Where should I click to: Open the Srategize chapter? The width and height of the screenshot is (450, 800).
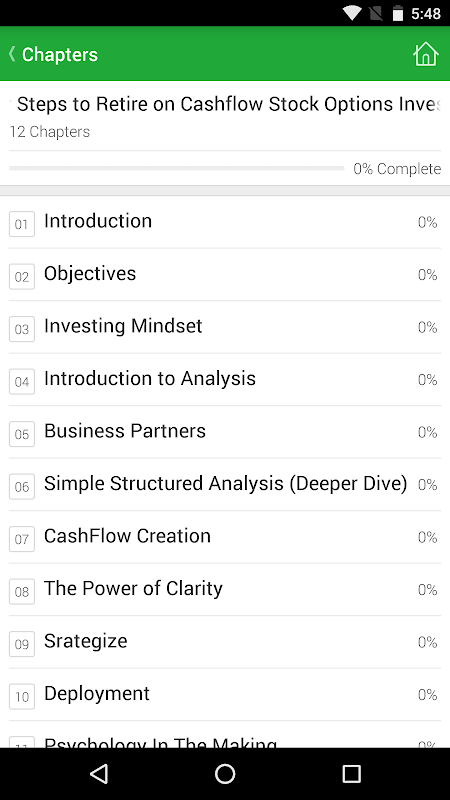pyautogui.click(x=225, y=643)
